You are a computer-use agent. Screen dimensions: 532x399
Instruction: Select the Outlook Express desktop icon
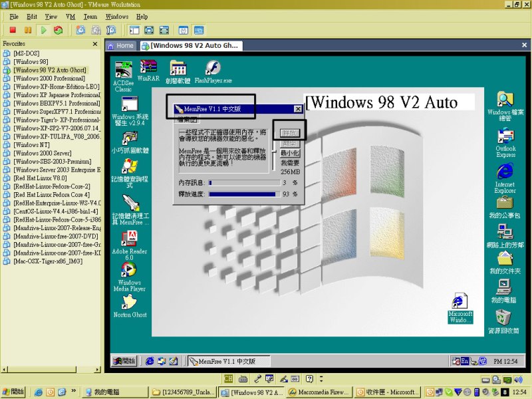click(505, 142)
